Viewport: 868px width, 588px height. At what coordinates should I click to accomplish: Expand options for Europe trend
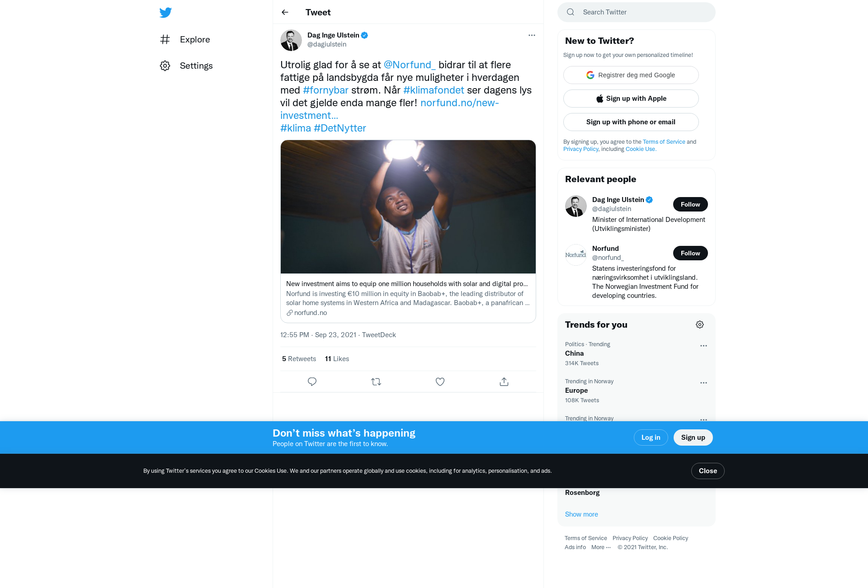pyautogui.click(x=703, y=383)
